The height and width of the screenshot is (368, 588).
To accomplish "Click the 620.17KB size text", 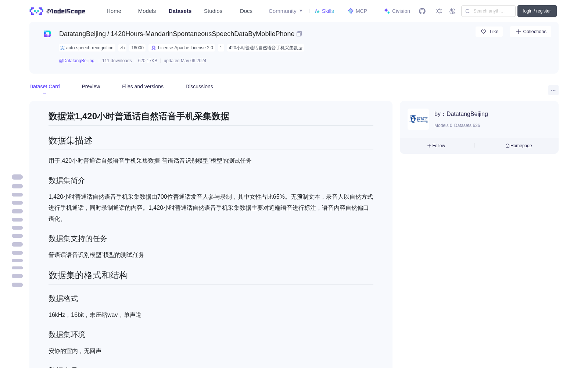I will click(x=148, y=61).
